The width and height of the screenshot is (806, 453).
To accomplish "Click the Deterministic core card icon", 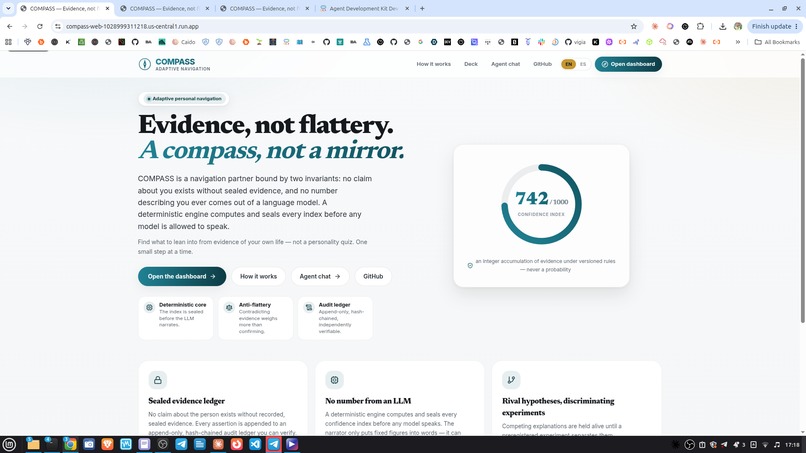I will click(149, 307).
